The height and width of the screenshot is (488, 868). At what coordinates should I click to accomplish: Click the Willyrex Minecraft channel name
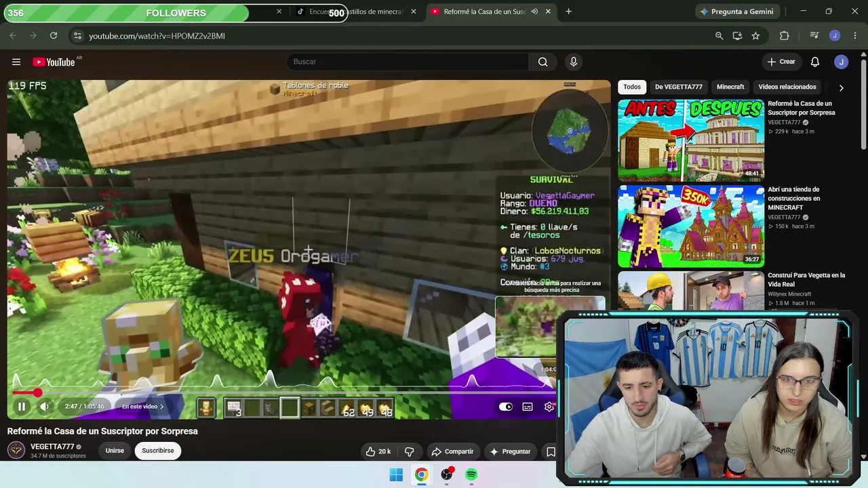789,294
